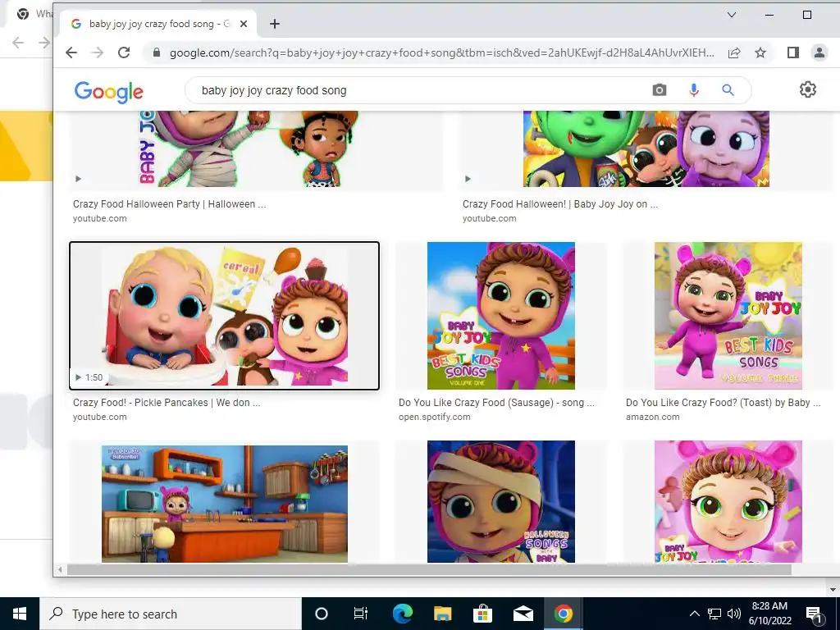Open Crazy Food Halloween Party thumbnail
840x630 pixels.
pyautogui.click(x=256, y=149)
